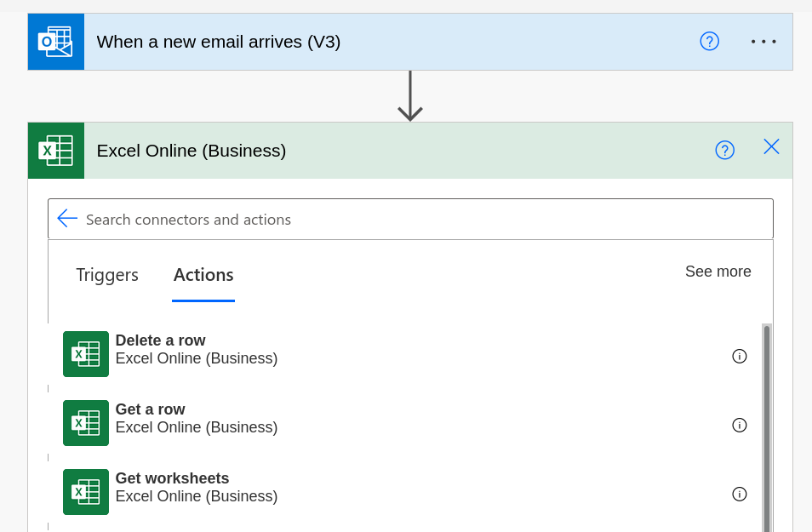812x532 pixels.
Task: Click the actions list vertical scrollbar
Action: (x=767, y=428)
